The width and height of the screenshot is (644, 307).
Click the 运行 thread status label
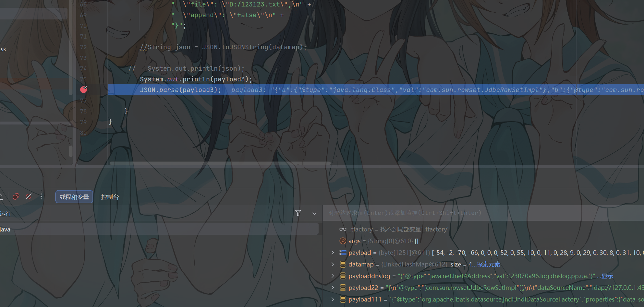[x=6, y=213]
